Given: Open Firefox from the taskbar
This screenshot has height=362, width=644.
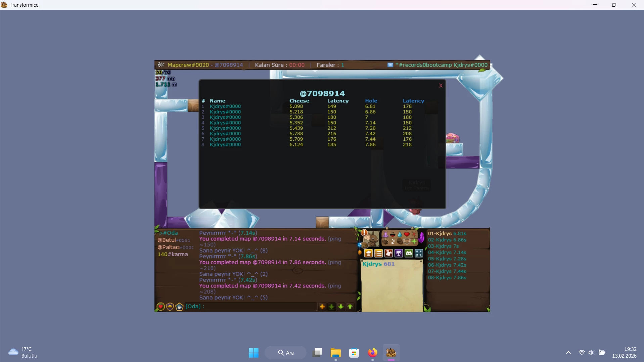Looking at the screenshot, I should (x=372, y=353).
